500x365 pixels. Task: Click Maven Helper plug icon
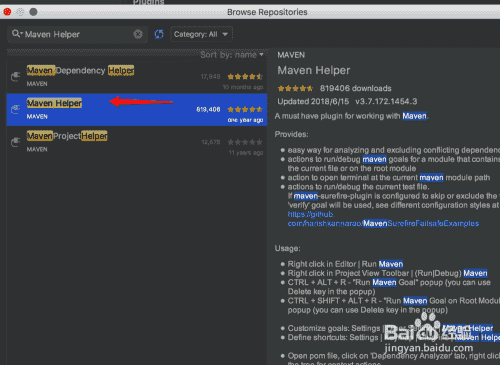tap(15, 109)
